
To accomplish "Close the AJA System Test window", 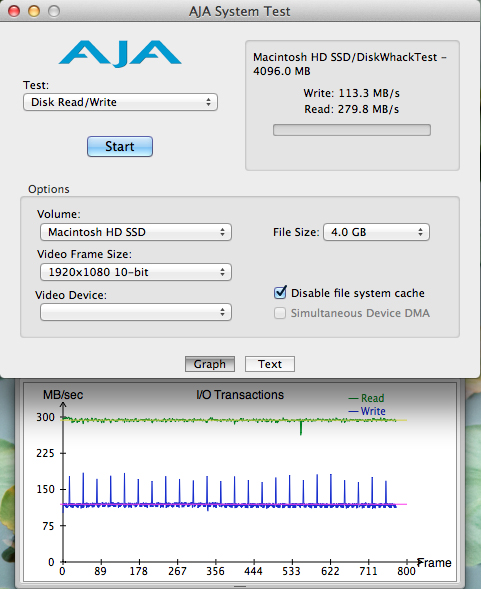I will coord(14,11).
